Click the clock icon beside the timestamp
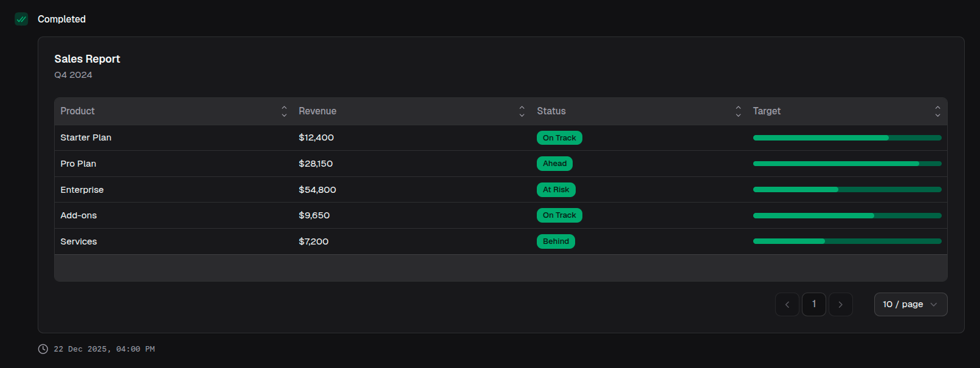 [43, 349]
